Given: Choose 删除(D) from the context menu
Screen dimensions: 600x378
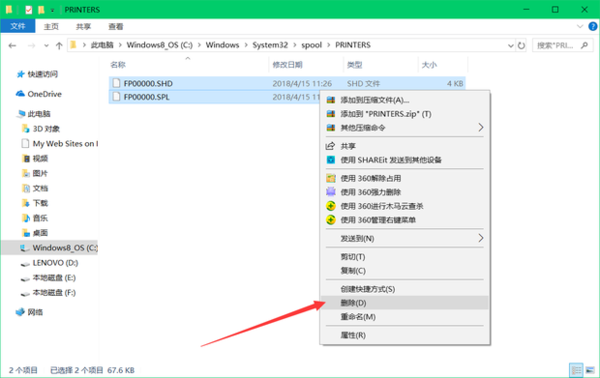Looking at the screenshot, I should point(404,303).
